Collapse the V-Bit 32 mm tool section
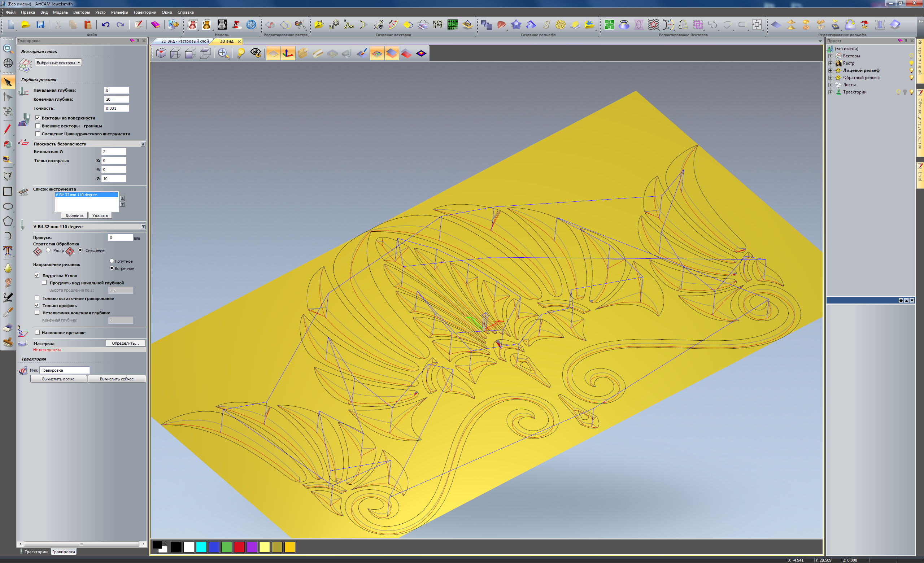The image size is (924, 563). tap(143, 226)
